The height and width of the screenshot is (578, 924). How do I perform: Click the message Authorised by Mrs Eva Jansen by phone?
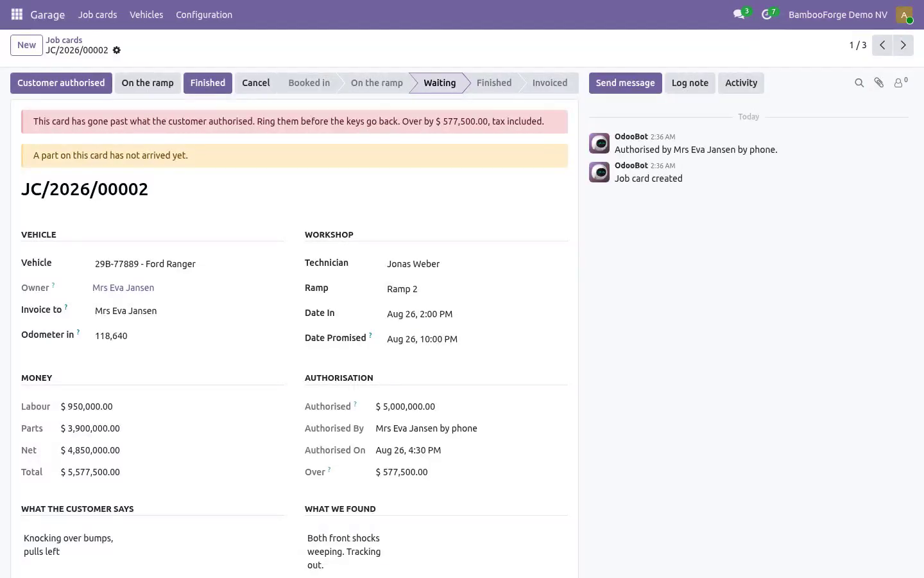pos(696,150)
